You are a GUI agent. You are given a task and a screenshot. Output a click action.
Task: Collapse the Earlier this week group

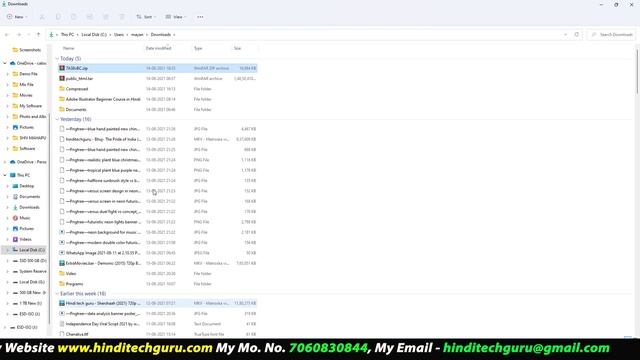[57, 293]
